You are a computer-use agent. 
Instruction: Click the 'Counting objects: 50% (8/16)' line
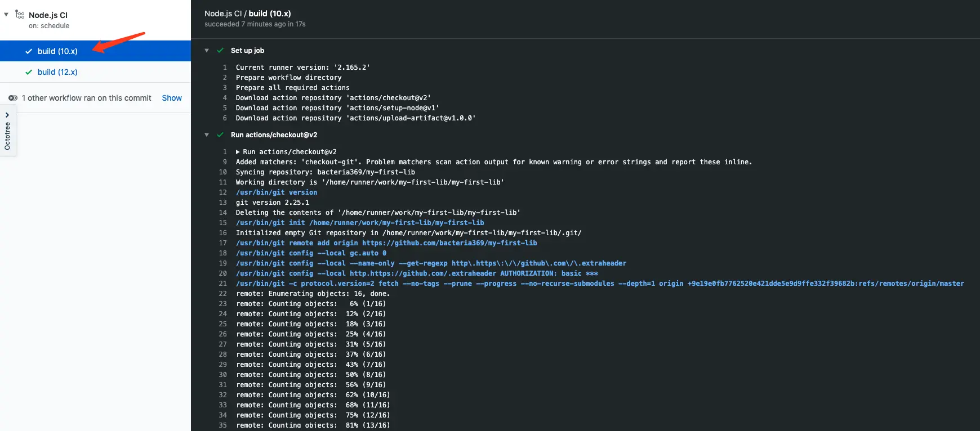click(311, 375)
